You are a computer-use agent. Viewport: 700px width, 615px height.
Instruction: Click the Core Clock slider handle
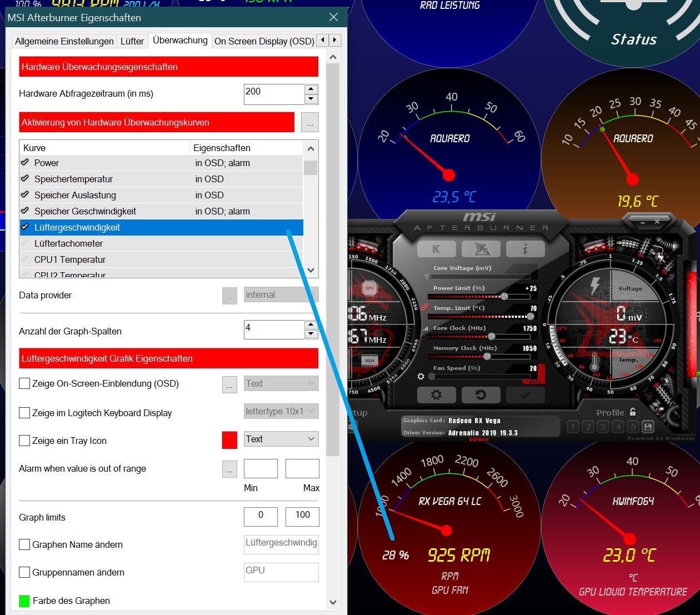pos(491,336)
